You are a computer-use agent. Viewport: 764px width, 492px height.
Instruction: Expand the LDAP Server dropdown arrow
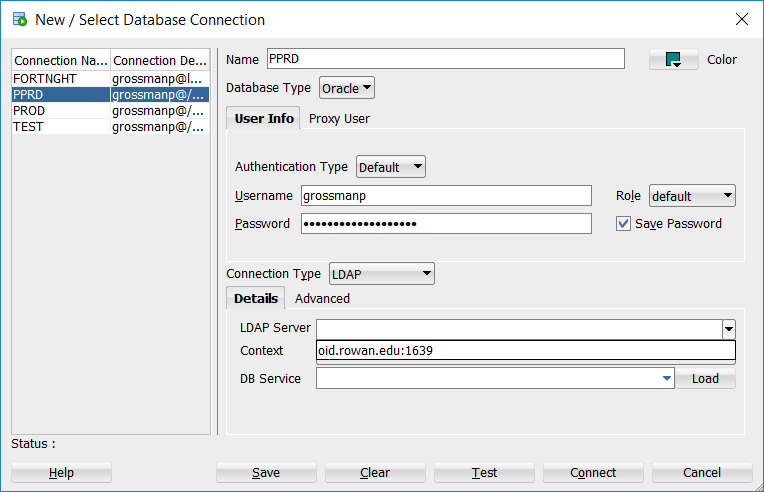tap(729, 328)
